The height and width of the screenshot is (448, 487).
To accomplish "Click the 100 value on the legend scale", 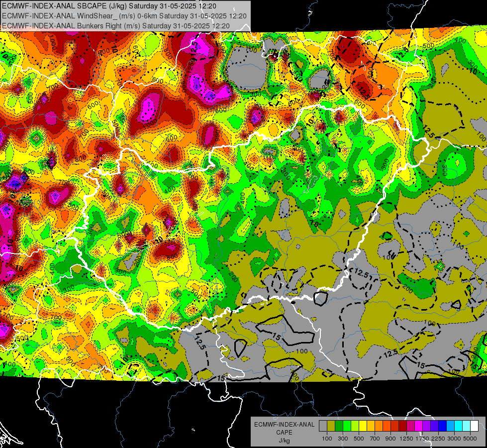I will (327, 439).
